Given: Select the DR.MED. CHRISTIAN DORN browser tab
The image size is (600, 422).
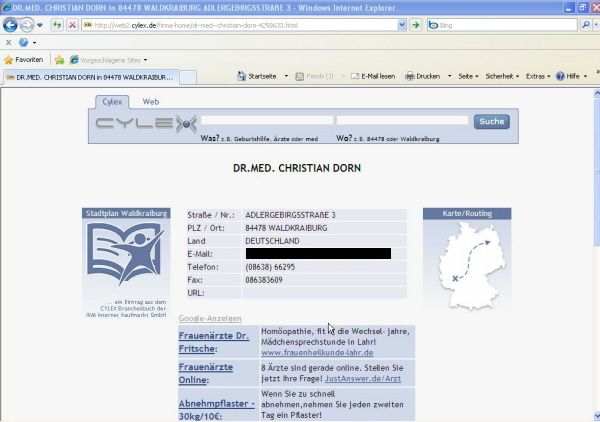Looking at the screenshot, I should pyautogui.click(x=90, y=77).
